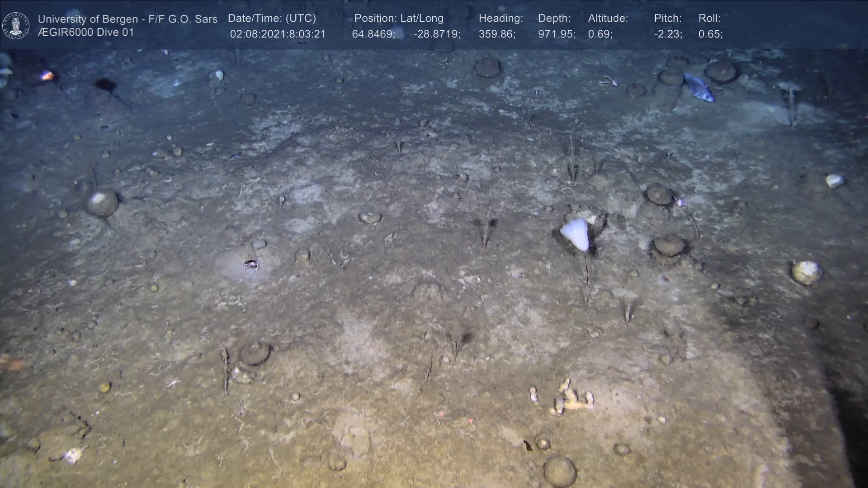Click the 'Position: Lat/Long' label
The width and height of the screenshot is (868, 488).
(399, 19)
